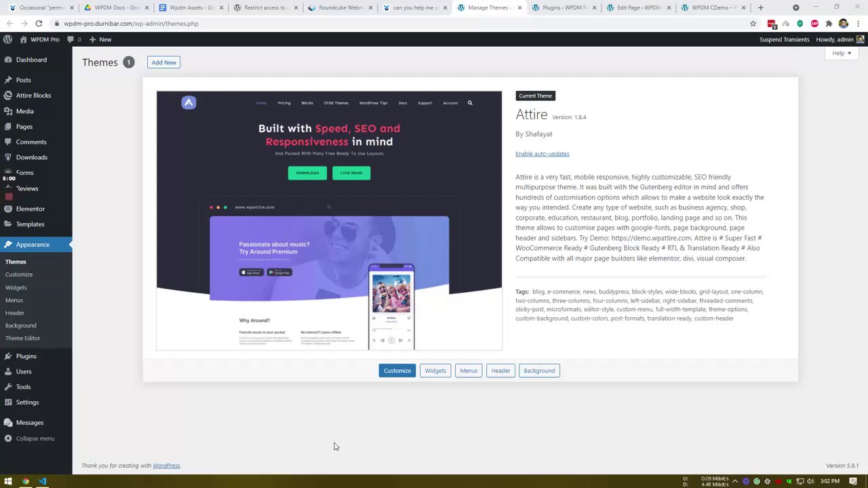Screen dimensions: 868x488
Task: Click the Widgets button below the theme
Action: 435,371
